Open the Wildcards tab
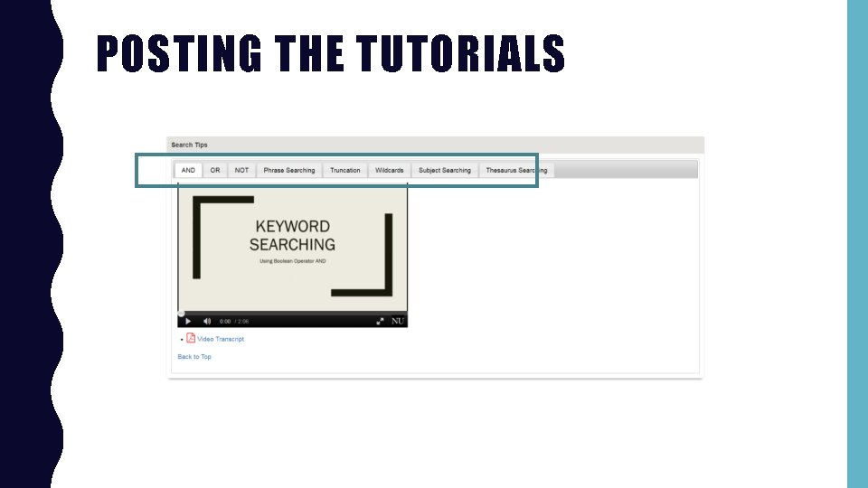Screen dimensions: 868x488 [389, 171]
